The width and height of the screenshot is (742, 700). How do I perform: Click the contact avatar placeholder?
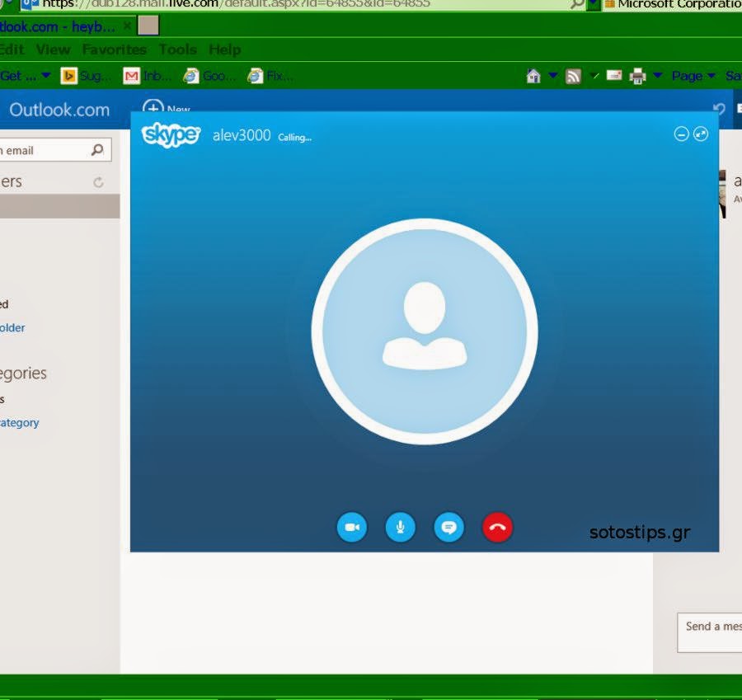(425, 331)
